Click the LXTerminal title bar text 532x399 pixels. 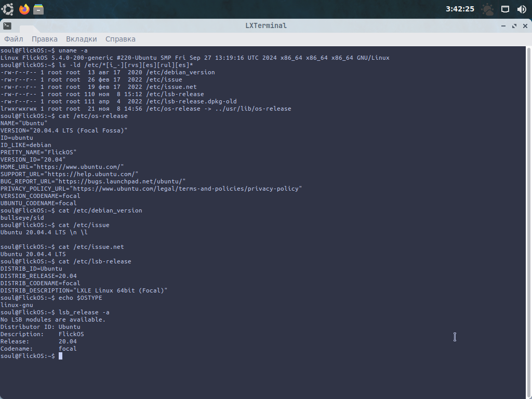266,26
